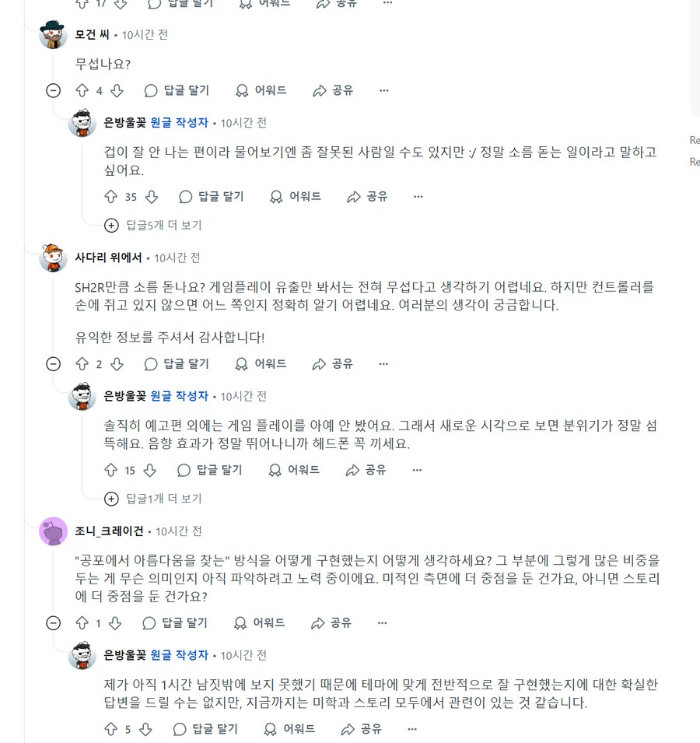Collapse 사다리 위에서's comment thread
Viewport: 700px width, 743px height.
pyautogui.click(x=53, y=364)
